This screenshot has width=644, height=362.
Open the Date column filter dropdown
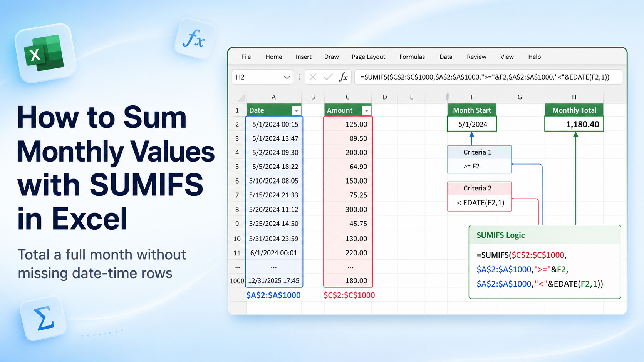point(296,111)
